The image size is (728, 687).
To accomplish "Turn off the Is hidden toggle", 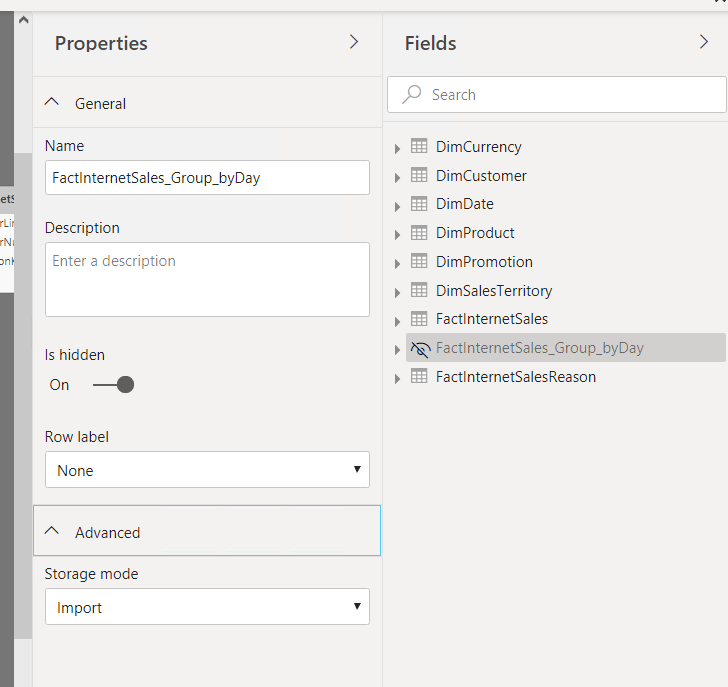I will pyautogui.click(x=113, y=385).
